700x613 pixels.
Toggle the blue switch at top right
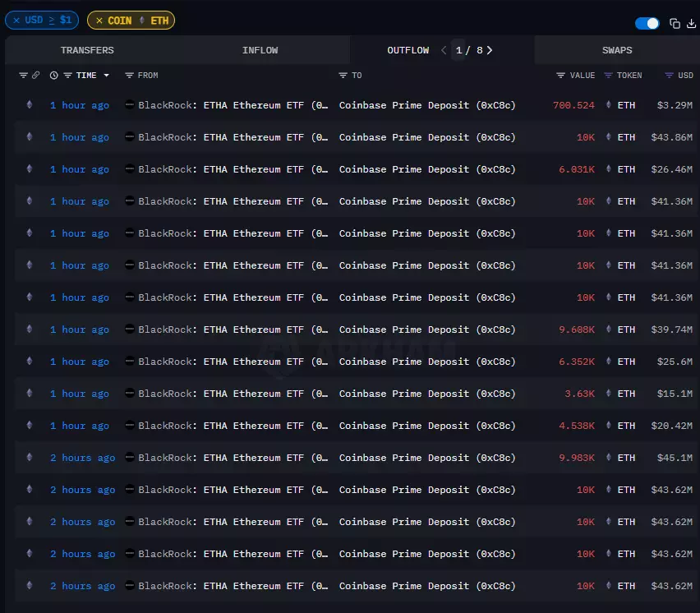click(647, 23)
